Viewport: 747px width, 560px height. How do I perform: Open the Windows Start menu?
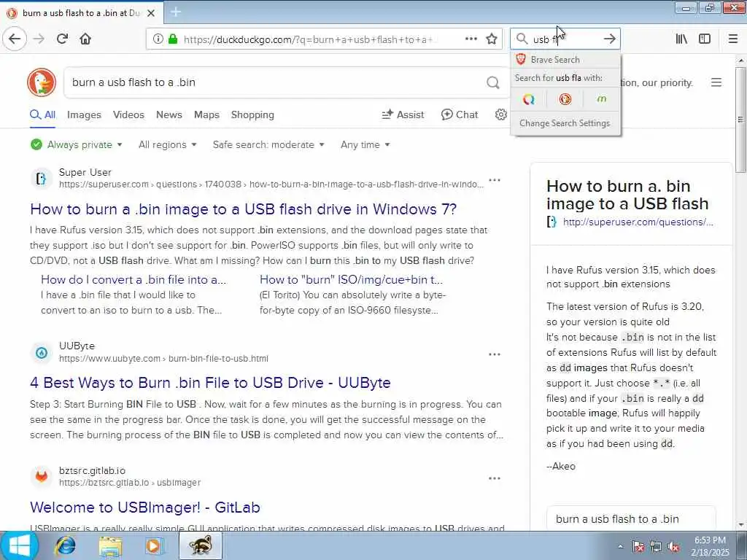tap(19, 545)
